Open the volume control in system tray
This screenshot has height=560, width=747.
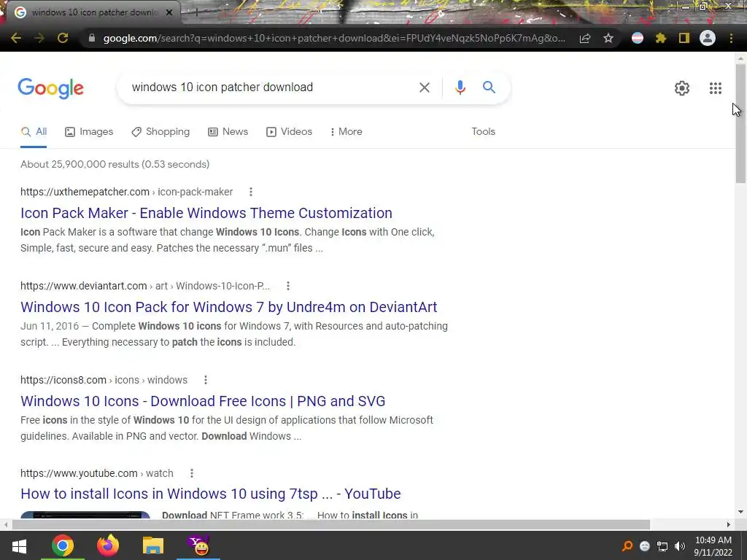coord(680,546)
